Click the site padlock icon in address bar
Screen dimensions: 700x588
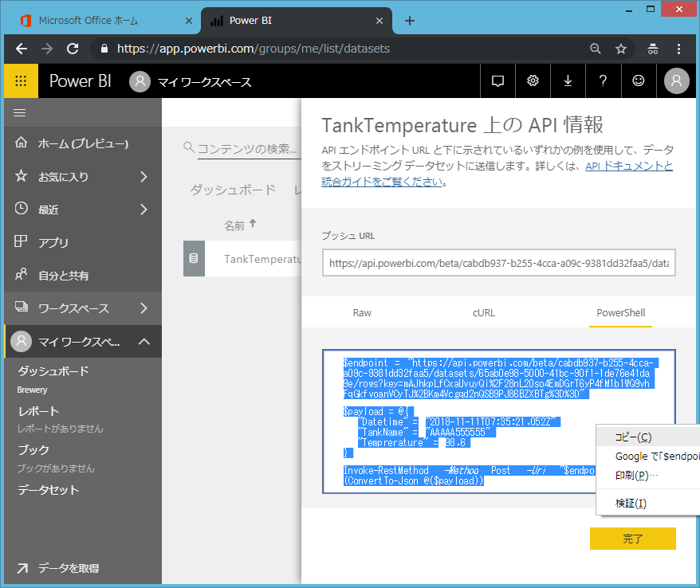(x=104, y=49)
